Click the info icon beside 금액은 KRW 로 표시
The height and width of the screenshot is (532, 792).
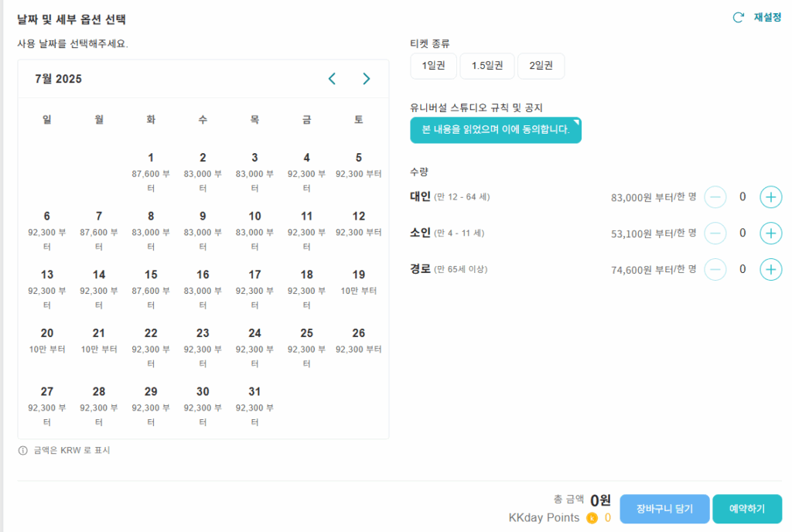coord(22,451)
